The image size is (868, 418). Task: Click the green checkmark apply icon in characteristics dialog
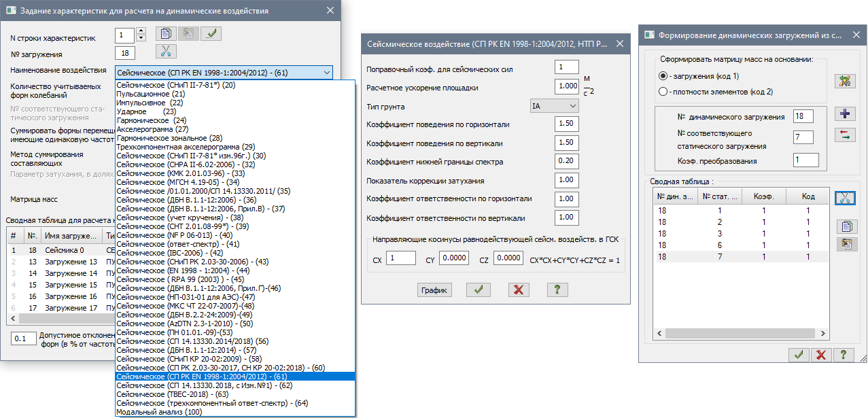point(211,34)
